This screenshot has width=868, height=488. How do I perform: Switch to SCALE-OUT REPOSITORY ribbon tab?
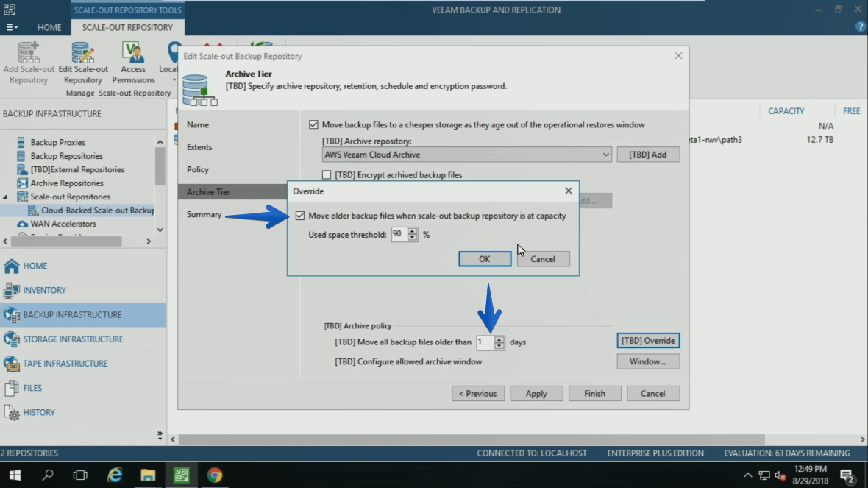127,27
